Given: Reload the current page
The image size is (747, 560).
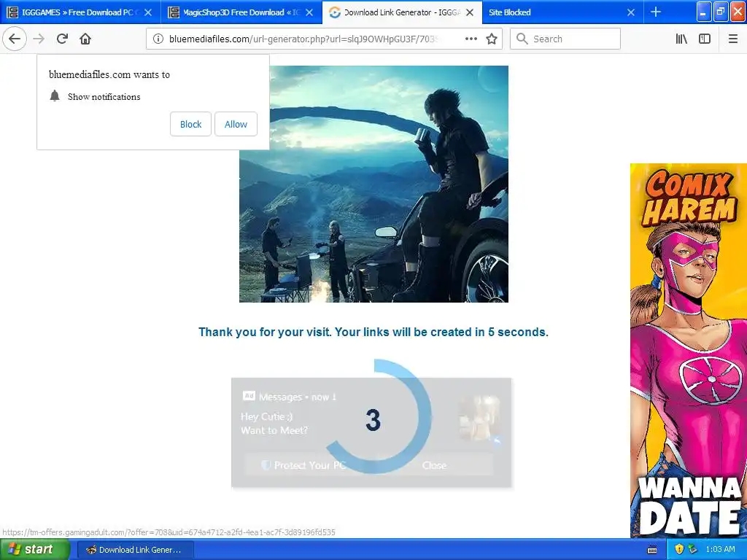Looking at the screenshot, I should [62, 39].
